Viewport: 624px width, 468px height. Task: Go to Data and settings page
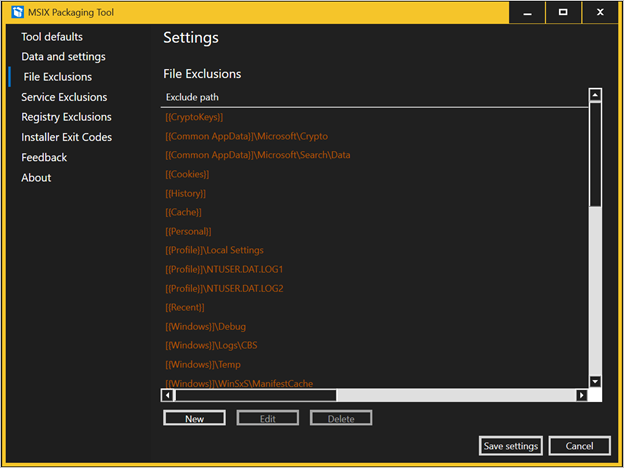tap(63, 57)
